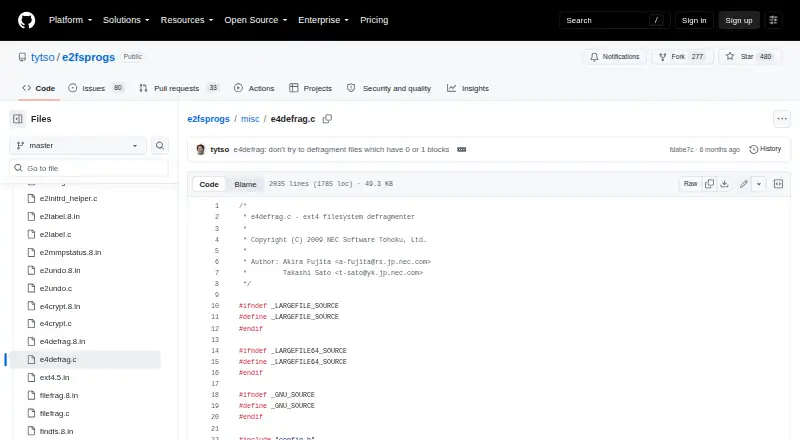
Task: Click the Sign up button
Action: tap(739, 20)
